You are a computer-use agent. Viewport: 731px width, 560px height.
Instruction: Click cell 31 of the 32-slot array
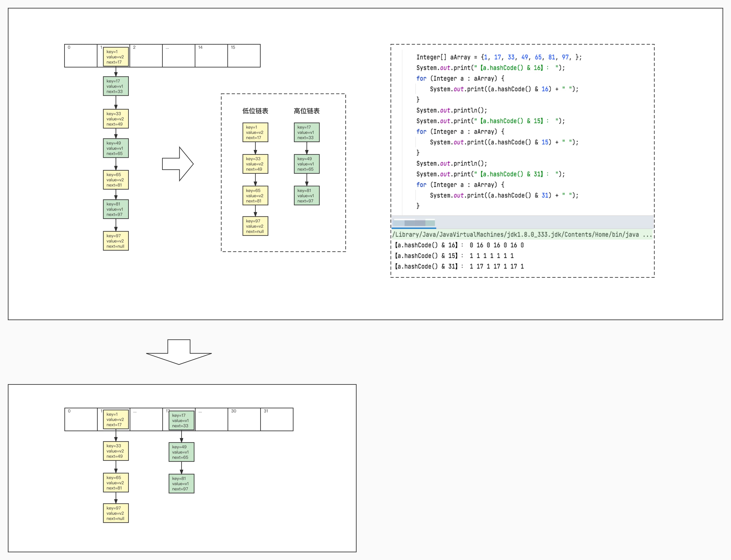click(x=277, y=419)
